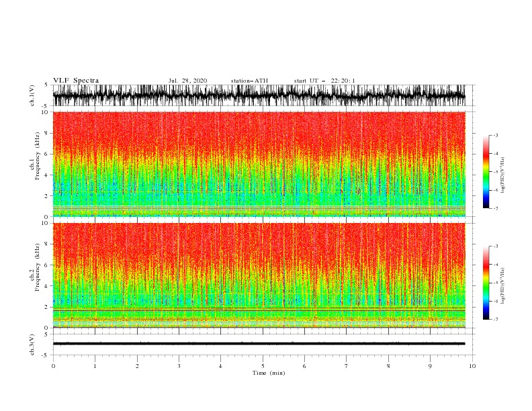Click the ch.1 PSD color scale bar

[486, 171]
